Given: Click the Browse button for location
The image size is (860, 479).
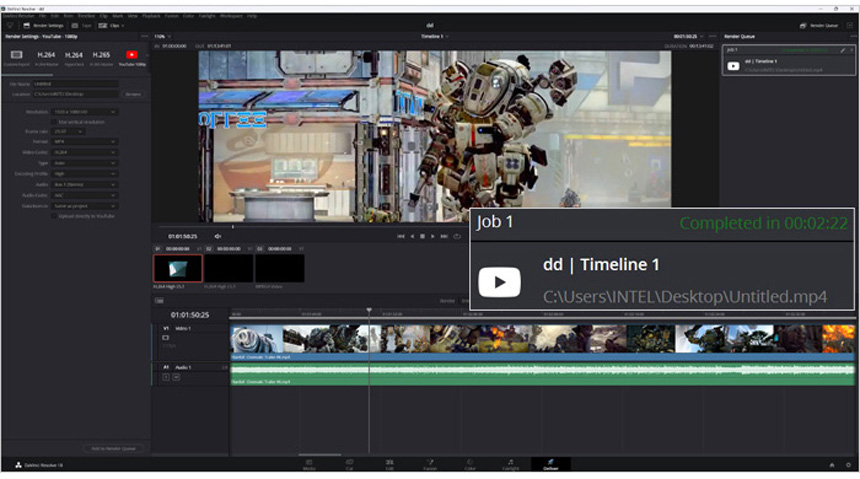Looking at the screenshot, I should pos(133,94).
